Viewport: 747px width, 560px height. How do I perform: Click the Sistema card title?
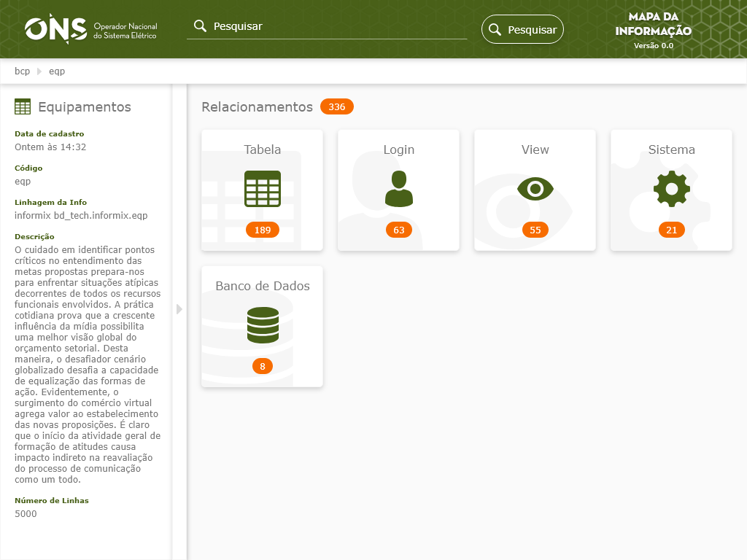pos(672,149)
